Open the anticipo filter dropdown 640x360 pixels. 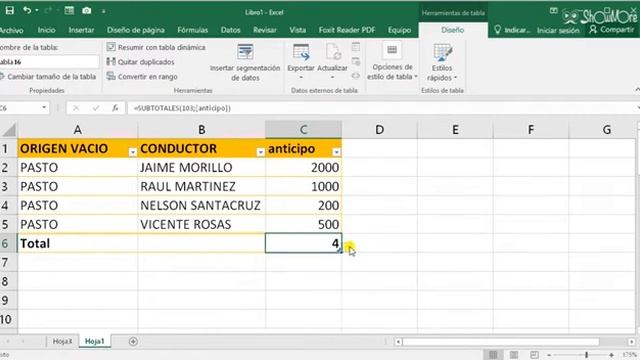(x=336, y=152)
